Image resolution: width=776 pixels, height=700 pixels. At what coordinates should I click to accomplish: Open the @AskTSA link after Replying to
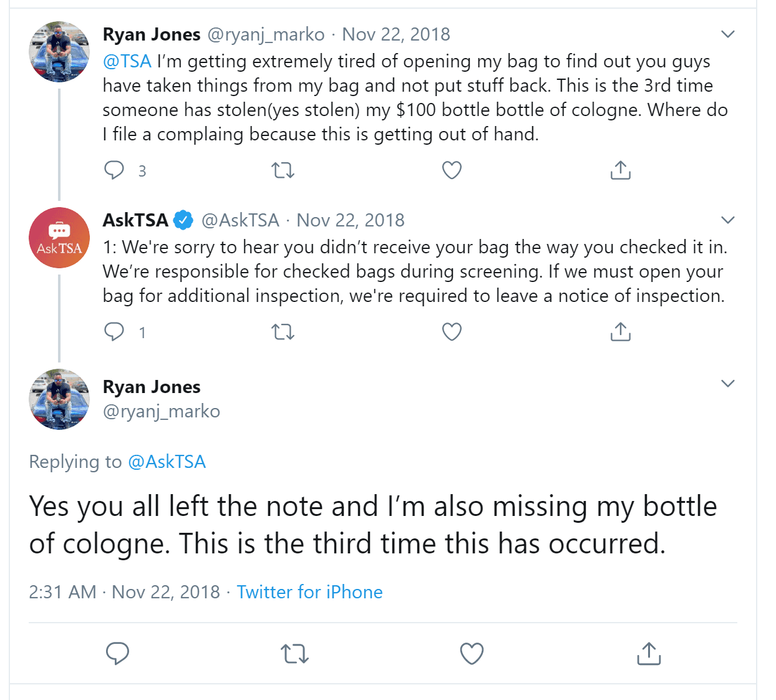[167, 462]
